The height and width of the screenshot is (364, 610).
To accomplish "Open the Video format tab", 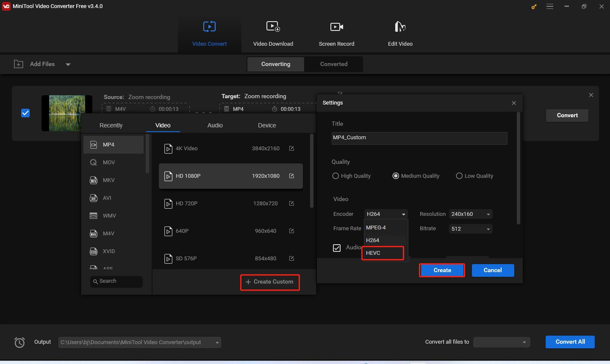I will coord(163,125).
